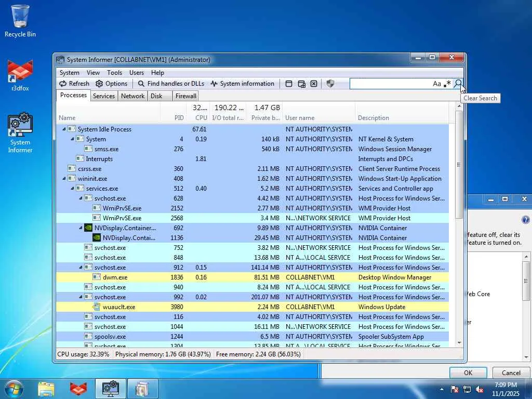Image resolution: width=532 pixels, height=399 pixels.
Task: Click Cancel in the background dialog
Action: pos(511,373)
